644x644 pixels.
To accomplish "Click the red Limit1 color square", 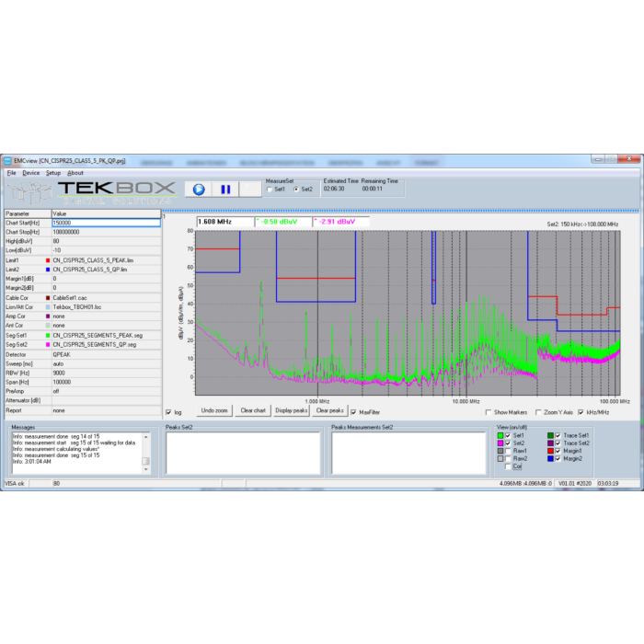I will pos(47,260).
